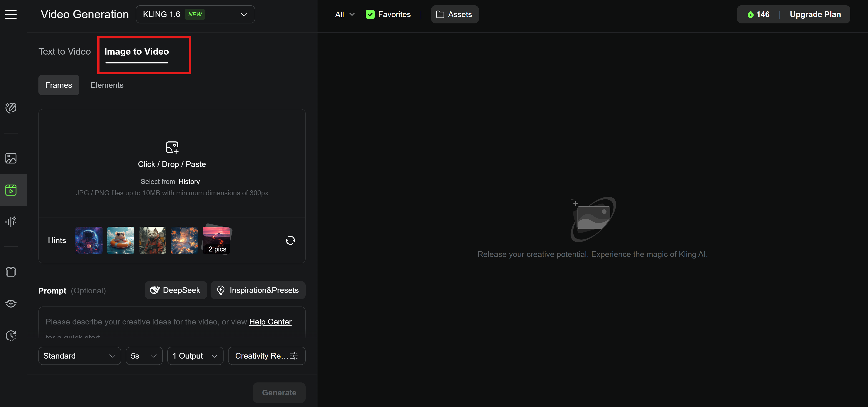Uncheck the Favorites checkbox
Viewport: 868px width, 407px height.
click(x=370, y=15)
